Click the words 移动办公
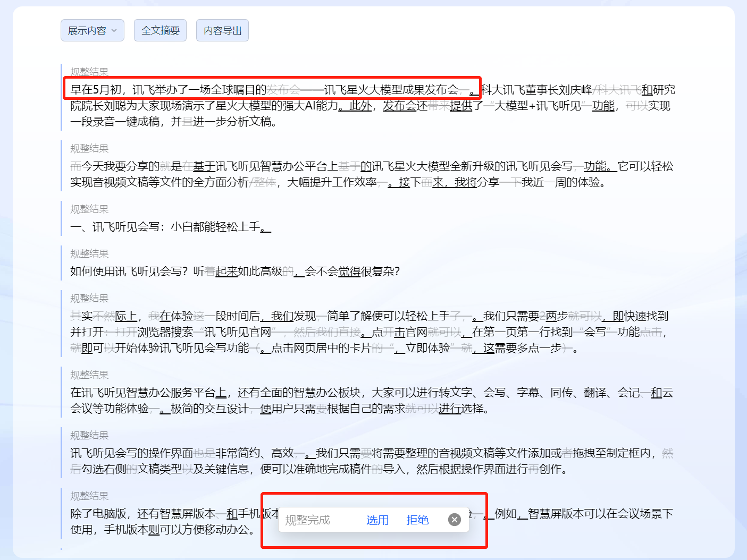Image resolution: width=747 pixels, height=560 pixels. [226, 530]
